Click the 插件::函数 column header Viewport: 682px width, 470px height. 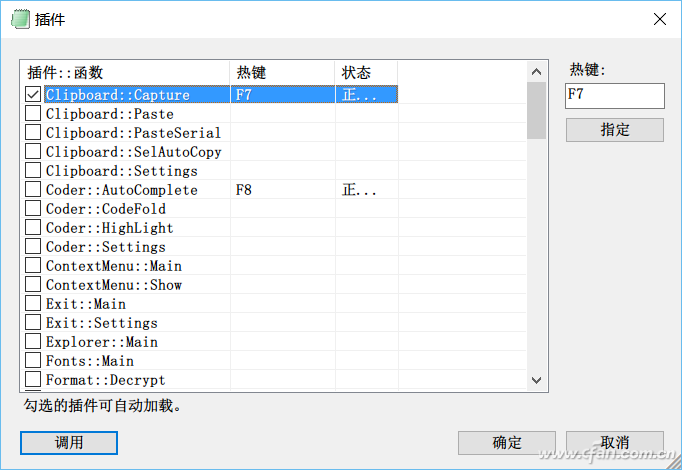coord(126,73)
